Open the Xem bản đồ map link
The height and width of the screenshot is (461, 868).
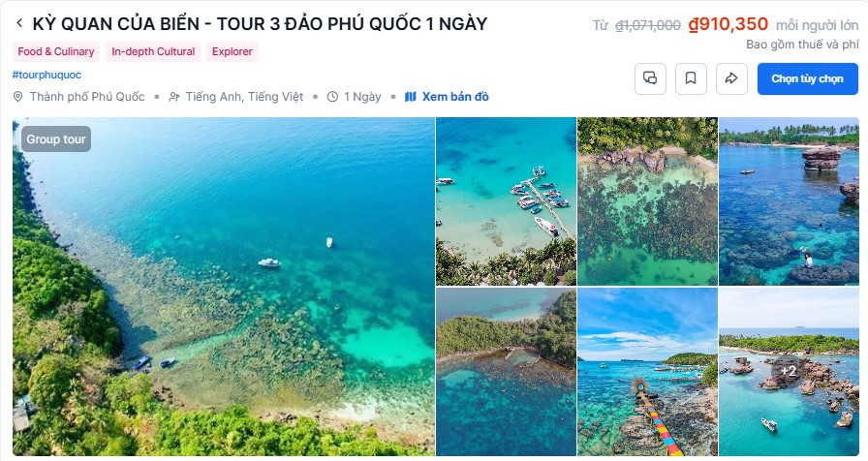tap(455, 97)
